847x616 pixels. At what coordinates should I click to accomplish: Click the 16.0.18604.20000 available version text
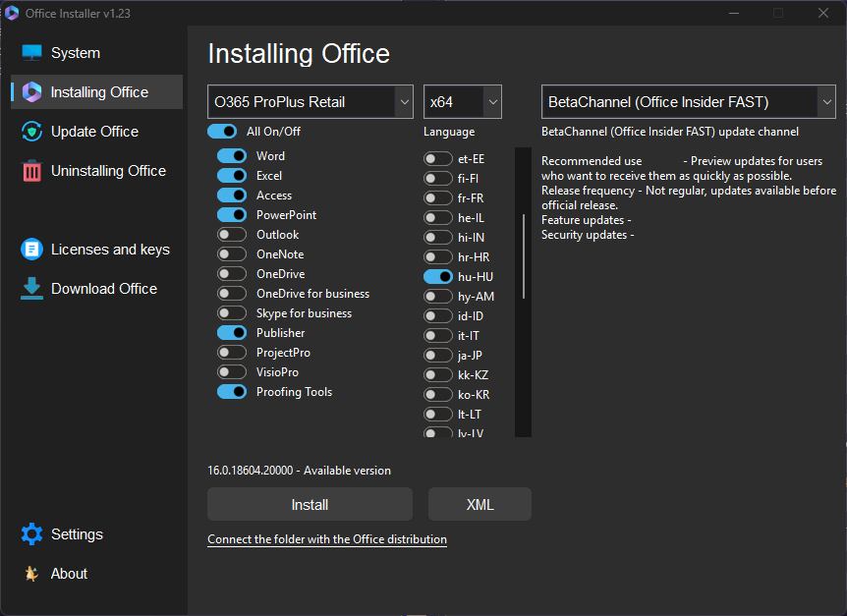pos(299,471)
